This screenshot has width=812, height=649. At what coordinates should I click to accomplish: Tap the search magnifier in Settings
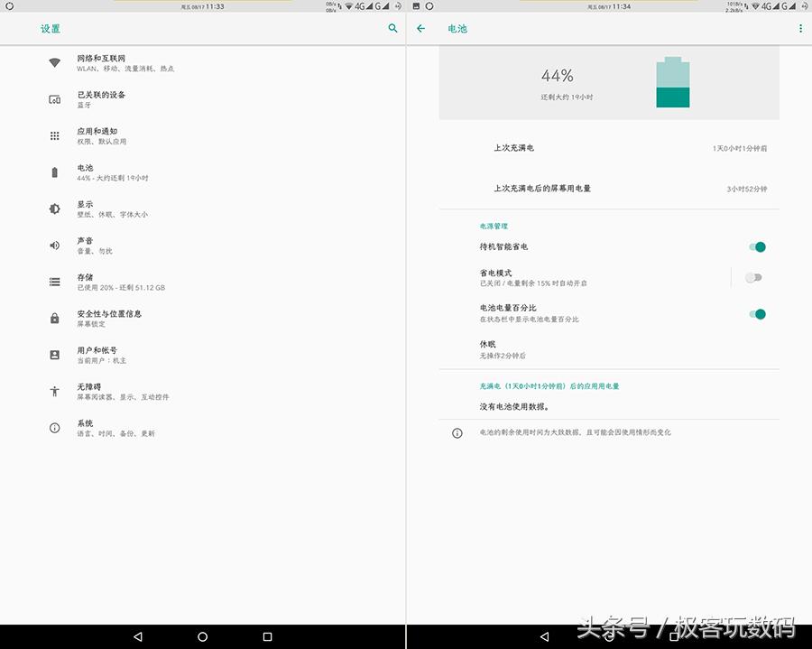392,29
